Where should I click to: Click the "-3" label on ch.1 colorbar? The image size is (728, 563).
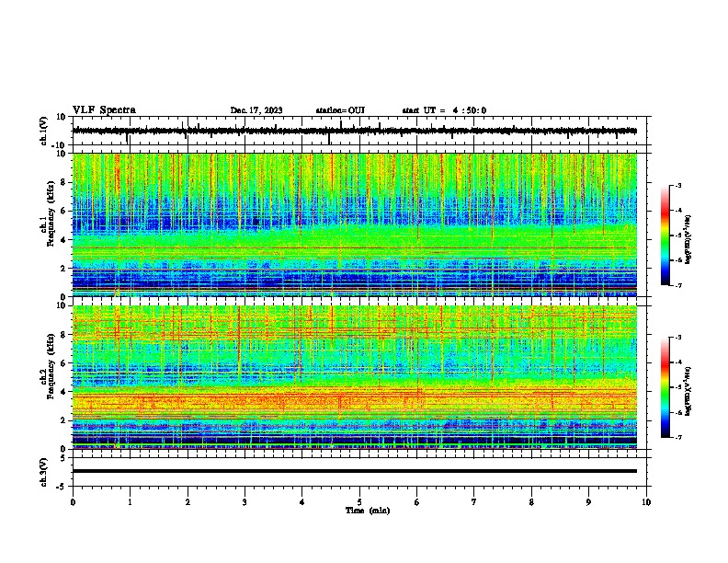coord(677,186)
